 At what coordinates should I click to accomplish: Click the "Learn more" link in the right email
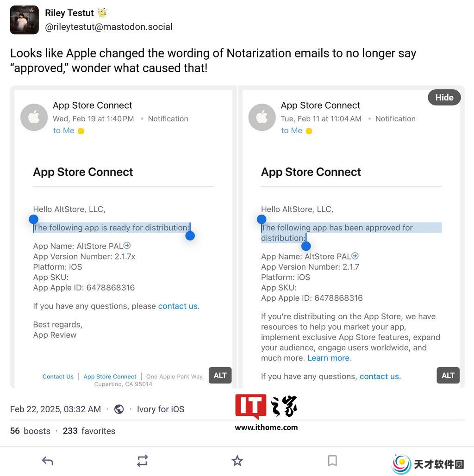coord(328,358)
